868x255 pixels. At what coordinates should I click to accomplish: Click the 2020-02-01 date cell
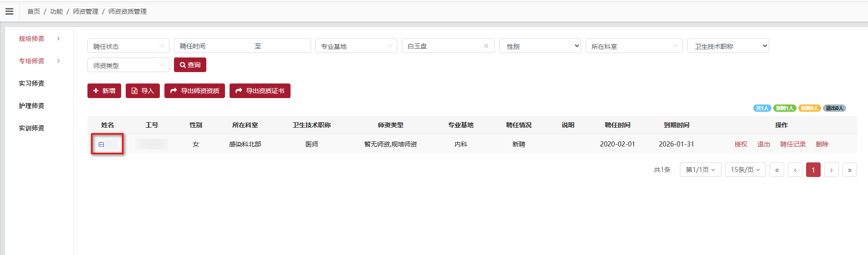coord(618,144)
